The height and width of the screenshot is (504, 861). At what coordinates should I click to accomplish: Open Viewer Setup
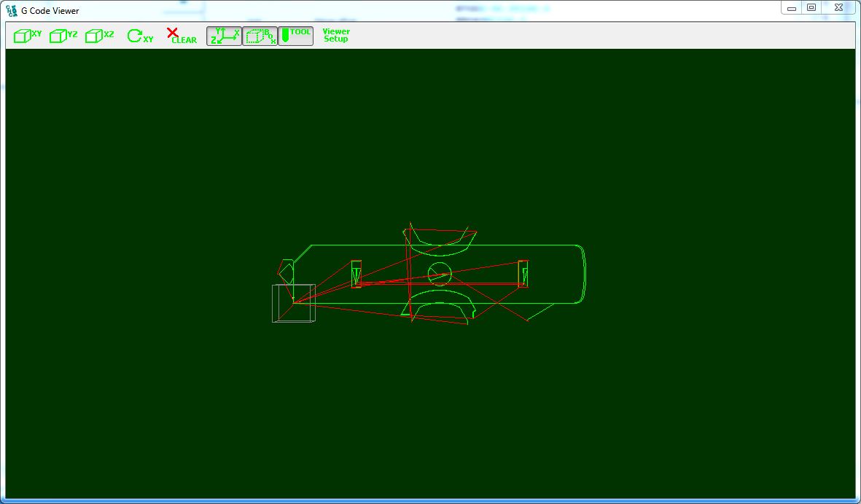[x=336, y=36]
